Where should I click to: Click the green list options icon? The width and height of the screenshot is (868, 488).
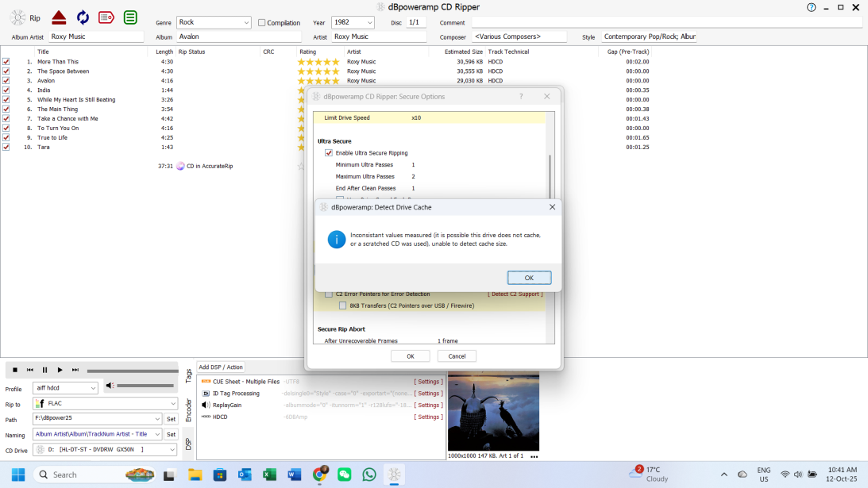pos(130,17)
